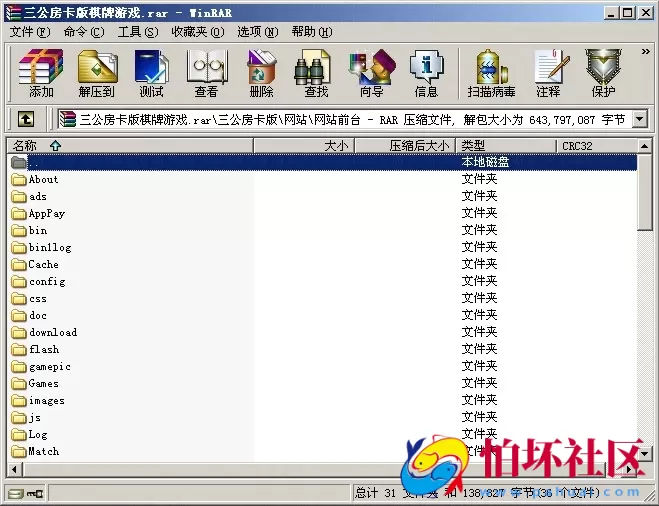Open the File (文件) menu
Viewport: 659px width, 506px height.
(30, 32)
